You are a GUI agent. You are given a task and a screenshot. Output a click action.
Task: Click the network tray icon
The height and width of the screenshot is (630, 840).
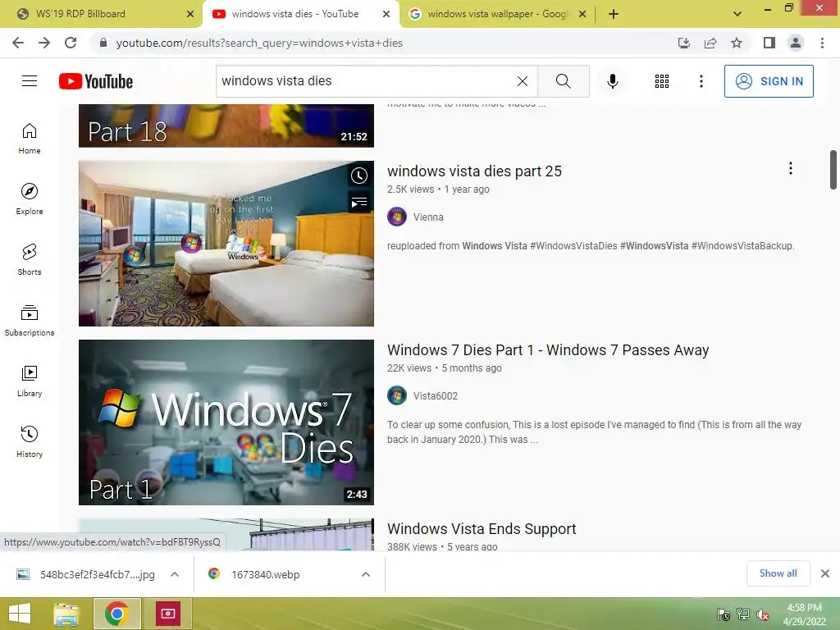743,614
